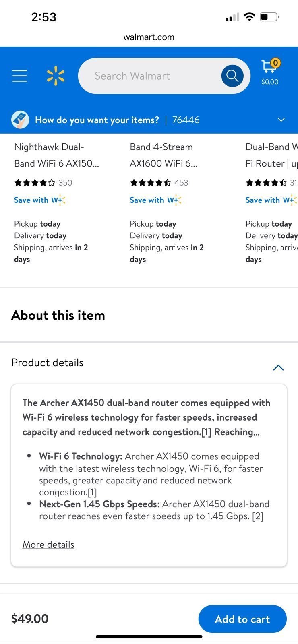Click the magnifying glass search button
The height and width of the screenshot is (644, 298).
tap(232, 76)
